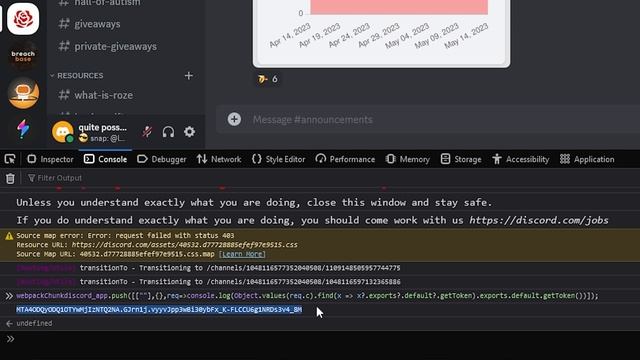Screen dimensions: 640x360
Task: Switch to the Performance tab
Action: pos(345,159)
